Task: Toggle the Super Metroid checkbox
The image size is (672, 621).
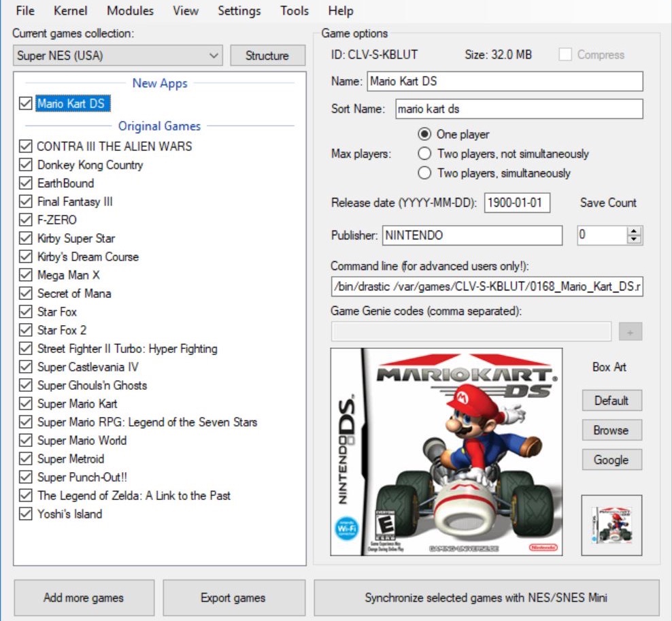Action: point(26,458)
